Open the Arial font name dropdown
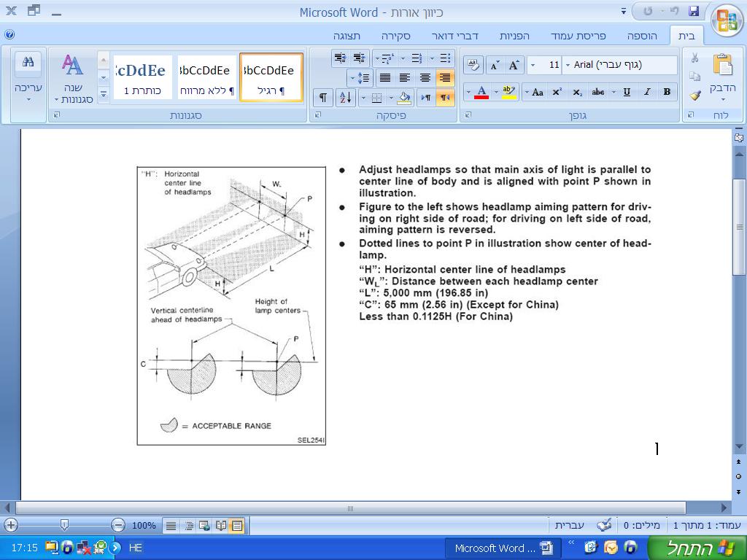The height and width of the screenshot is (560, 747). [x=568, y=66]
